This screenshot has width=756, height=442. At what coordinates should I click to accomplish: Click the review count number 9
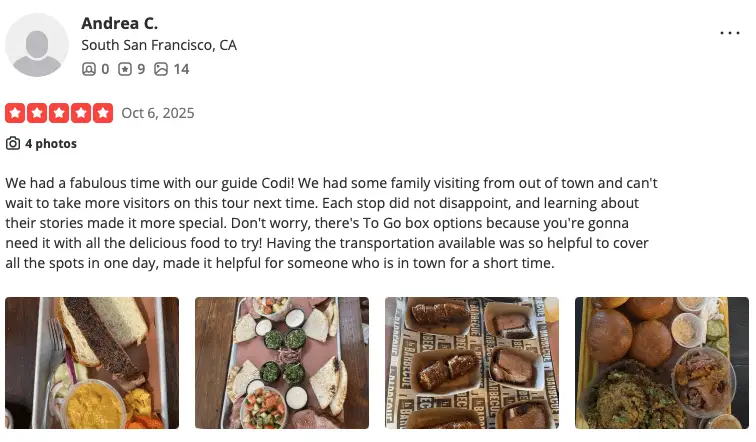[x=141, y=69]
